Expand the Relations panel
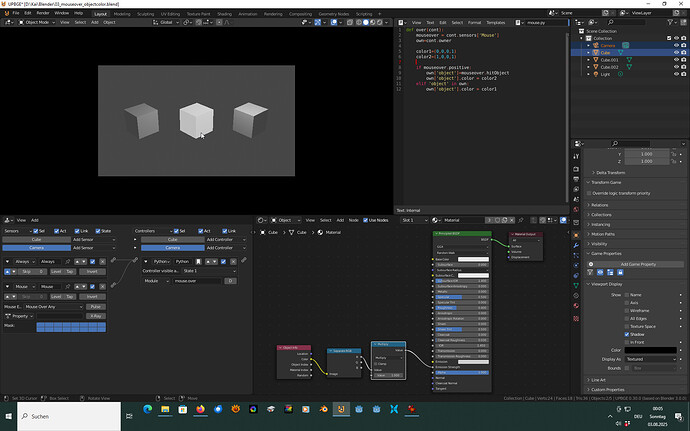Viewport: 690px width, 431px height. coord(599,205)
